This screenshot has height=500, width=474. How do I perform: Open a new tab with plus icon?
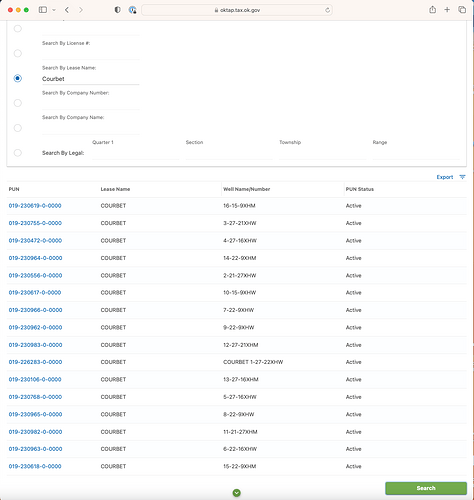447,10
